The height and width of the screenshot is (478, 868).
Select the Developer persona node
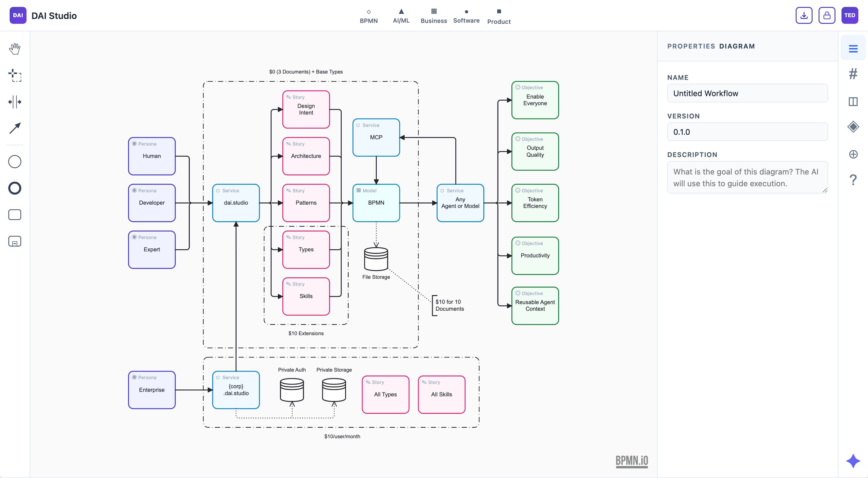click(x=152, y=203)
